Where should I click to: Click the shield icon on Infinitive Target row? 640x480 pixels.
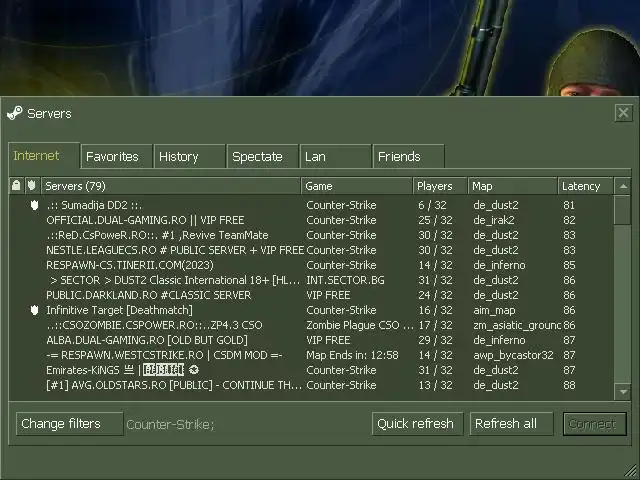pos(35,310)
